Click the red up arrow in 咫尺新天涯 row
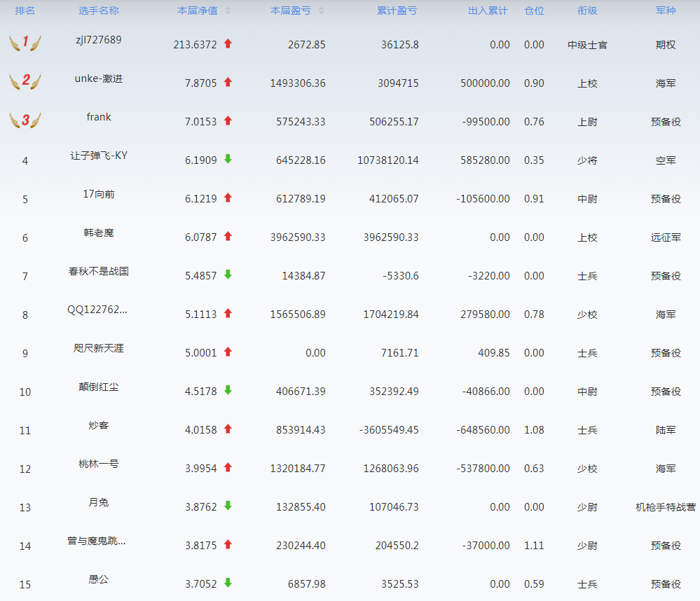The image size is (700, 601). point(228,352)
